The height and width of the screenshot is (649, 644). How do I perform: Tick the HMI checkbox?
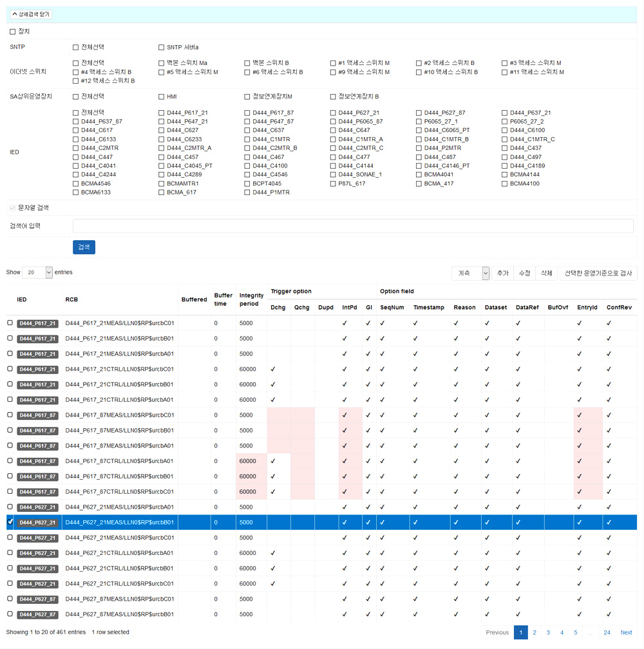point(161,97)
